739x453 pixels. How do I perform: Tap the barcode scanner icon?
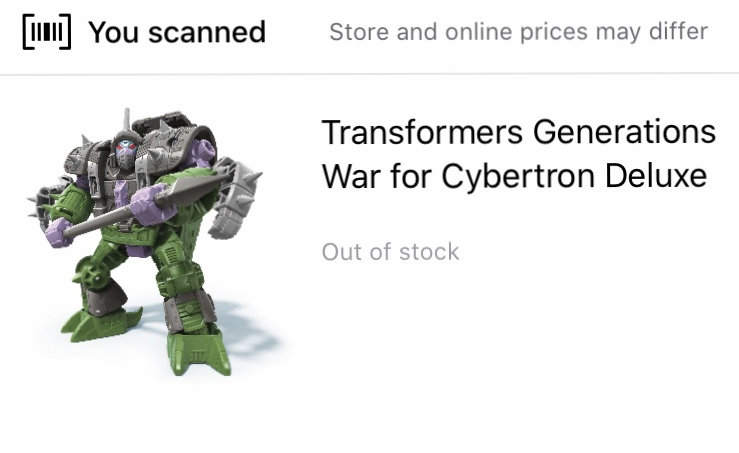47,32
